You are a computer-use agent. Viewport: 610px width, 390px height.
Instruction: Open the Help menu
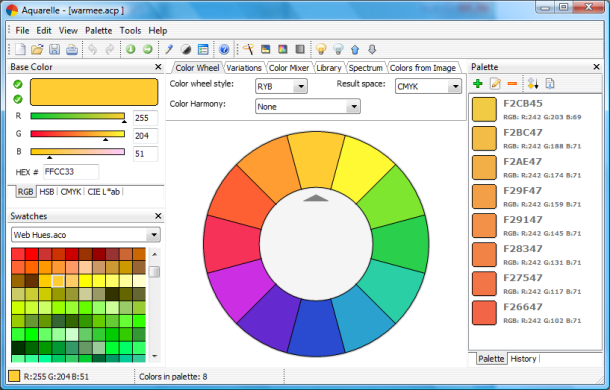click(x=158, y=30)
